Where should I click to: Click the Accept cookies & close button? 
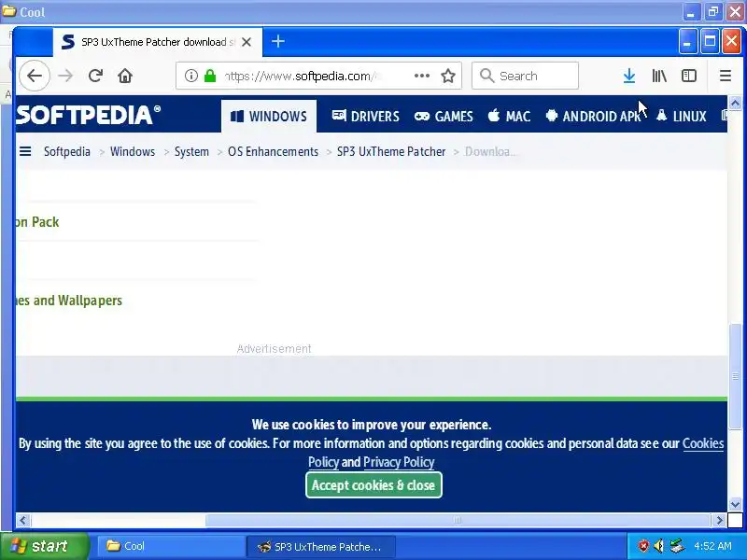pos(373,485)
